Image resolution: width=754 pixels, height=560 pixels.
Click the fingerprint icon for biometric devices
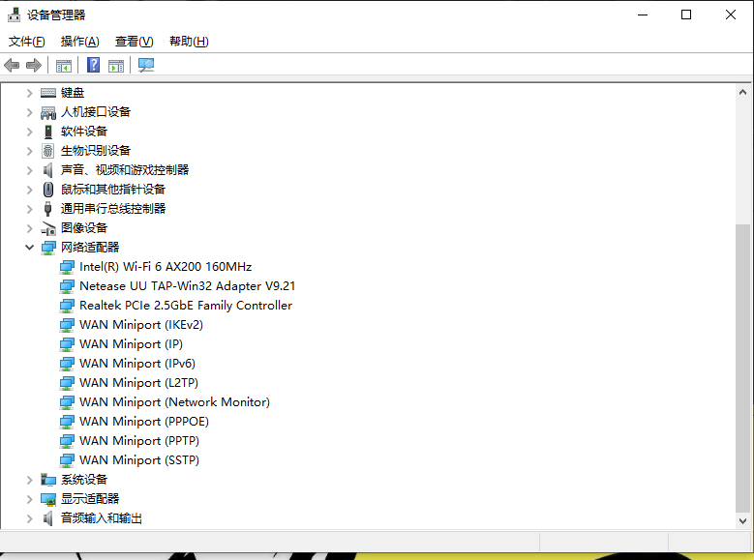48,151
